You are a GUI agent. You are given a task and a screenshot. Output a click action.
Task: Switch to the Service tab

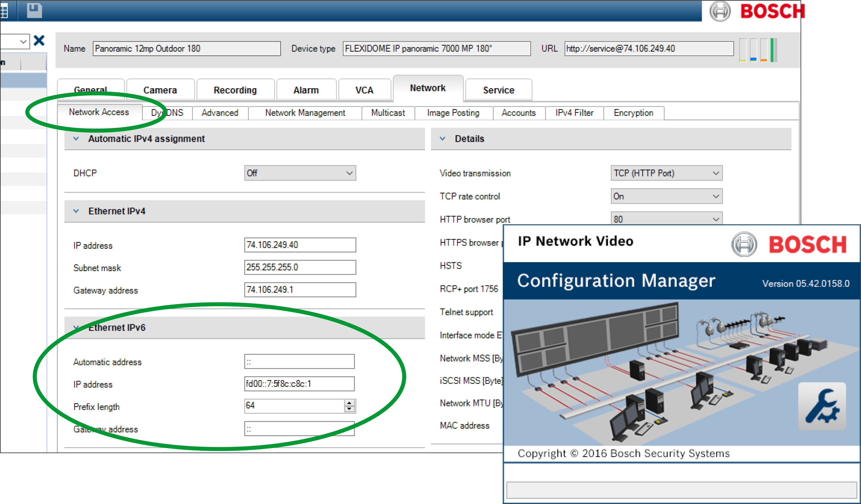coord(498,90)
